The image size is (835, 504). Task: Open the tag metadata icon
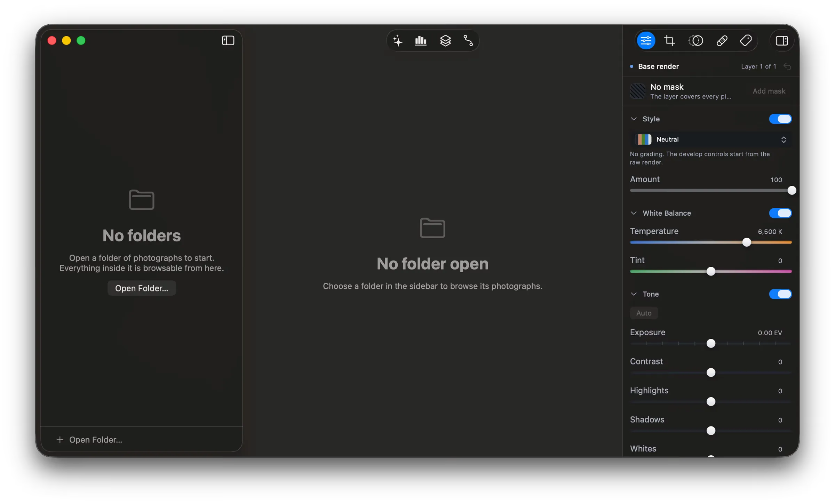tap(746, 41)
